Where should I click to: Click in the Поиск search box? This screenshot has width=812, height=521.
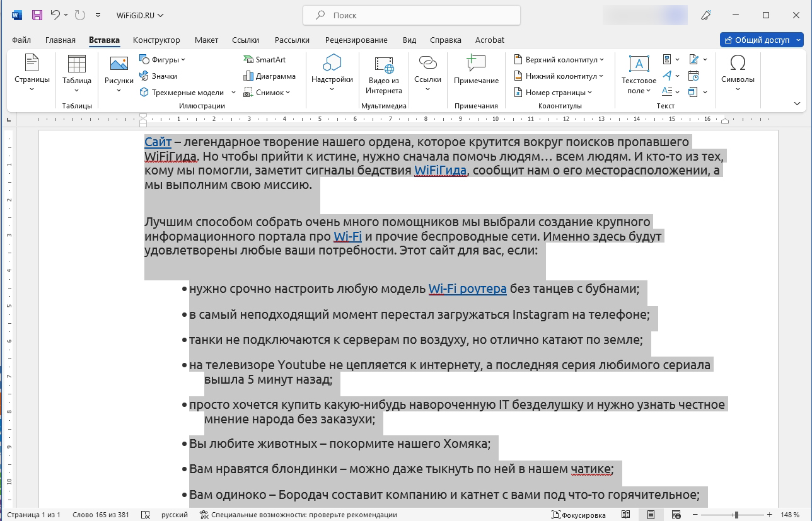[412, 15]
